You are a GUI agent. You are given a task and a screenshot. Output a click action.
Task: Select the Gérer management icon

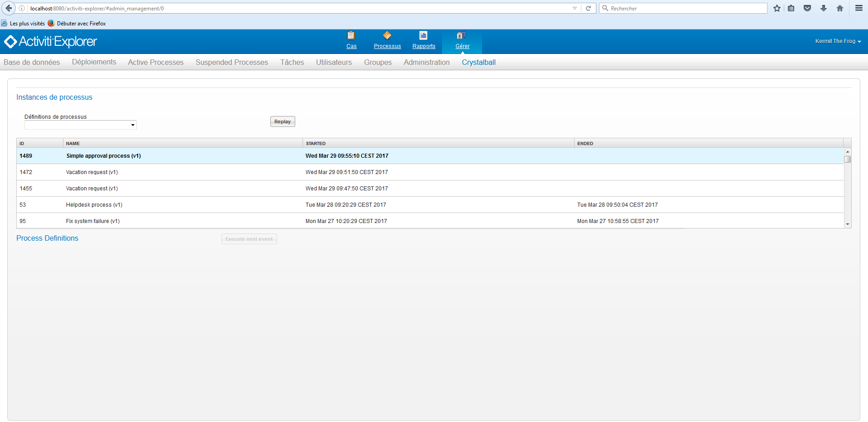[x=461, y=35]
